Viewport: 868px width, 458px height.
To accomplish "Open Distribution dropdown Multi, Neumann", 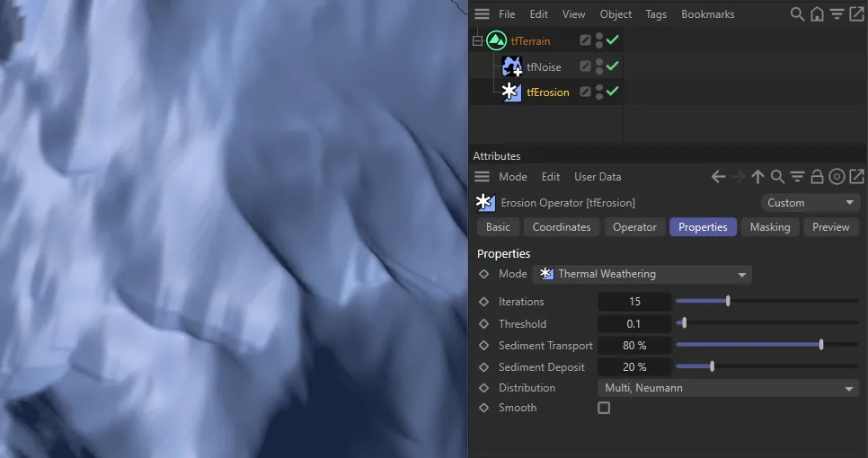I will (728, 388).
